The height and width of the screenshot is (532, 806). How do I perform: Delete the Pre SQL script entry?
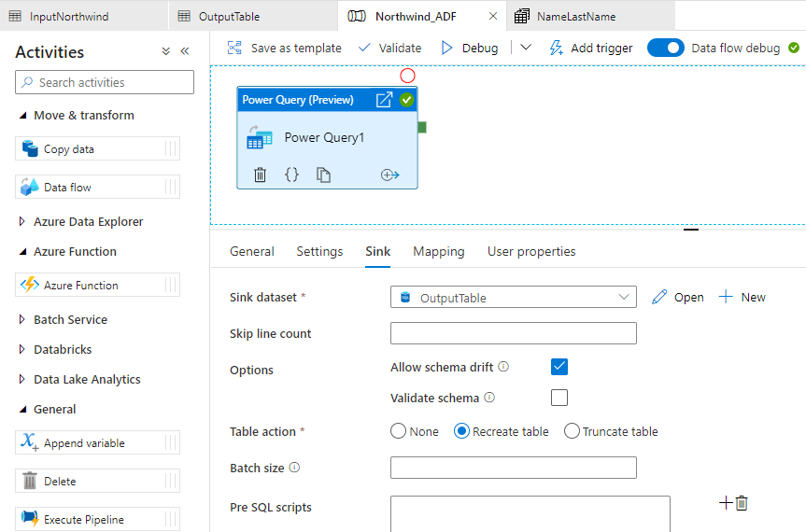tap(742, 503)
